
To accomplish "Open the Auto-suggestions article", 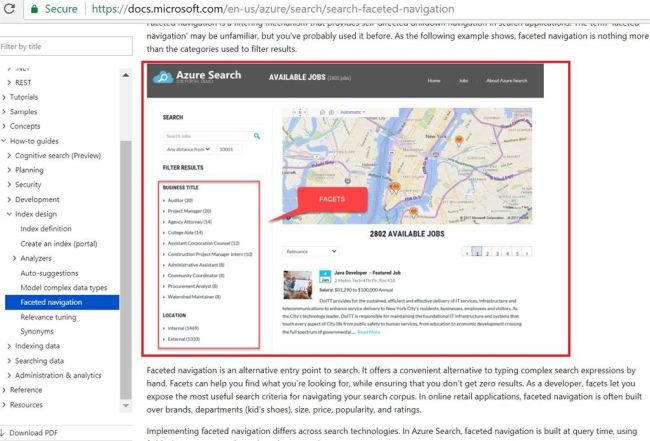I will [49, 273].
